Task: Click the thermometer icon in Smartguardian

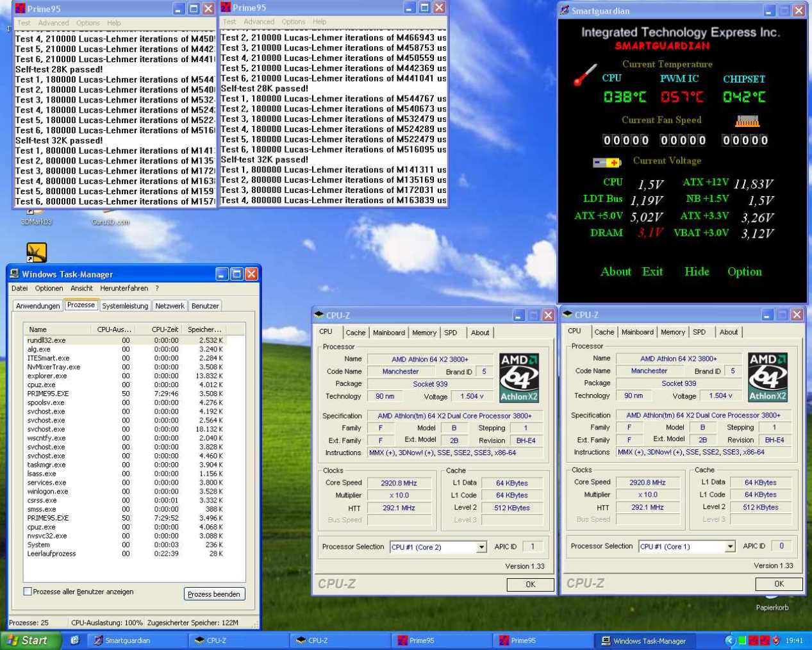Action: [584, 75]
